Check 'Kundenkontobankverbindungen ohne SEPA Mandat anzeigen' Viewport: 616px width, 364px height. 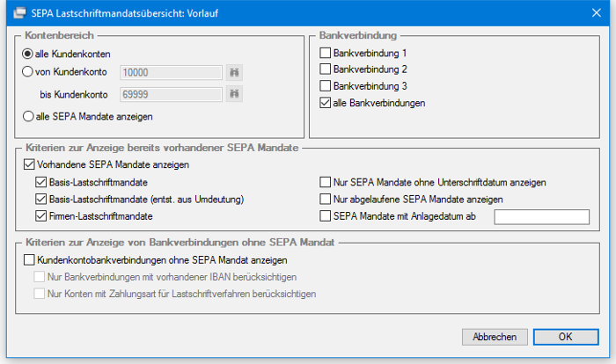click(29, 260)
